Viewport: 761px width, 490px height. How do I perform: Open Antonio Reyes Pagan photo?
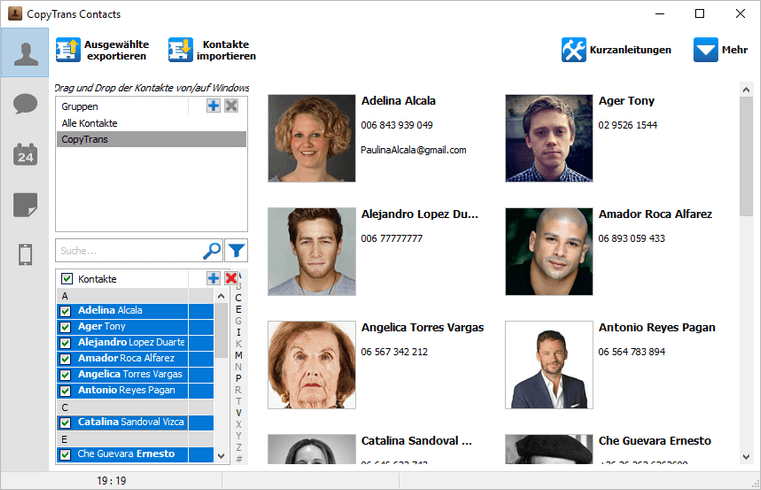click(x=549, y=365)
